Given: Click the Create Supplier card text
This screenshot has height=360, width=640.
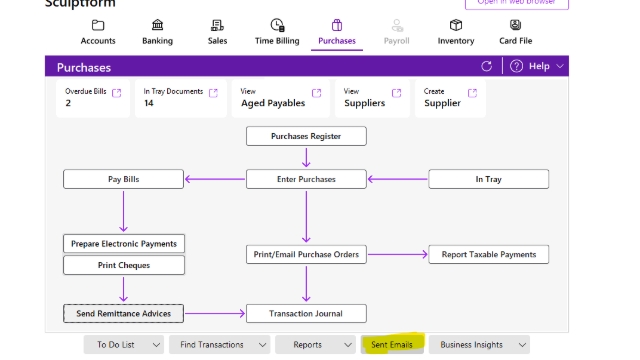Looking at the screenshot, I should coord(442,103).
